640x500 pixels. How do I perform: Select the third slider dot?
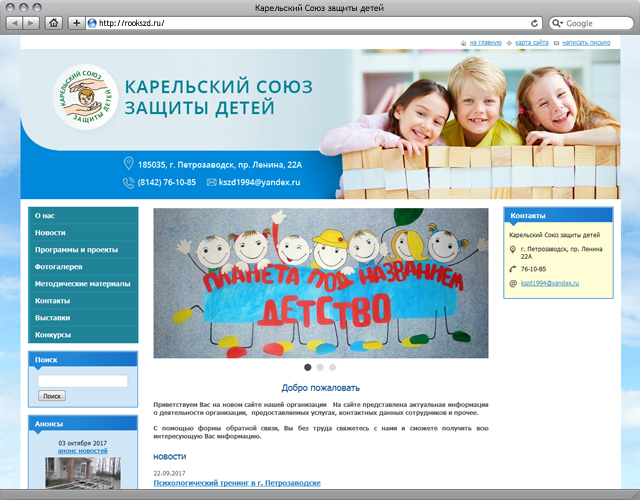[333, 367]
